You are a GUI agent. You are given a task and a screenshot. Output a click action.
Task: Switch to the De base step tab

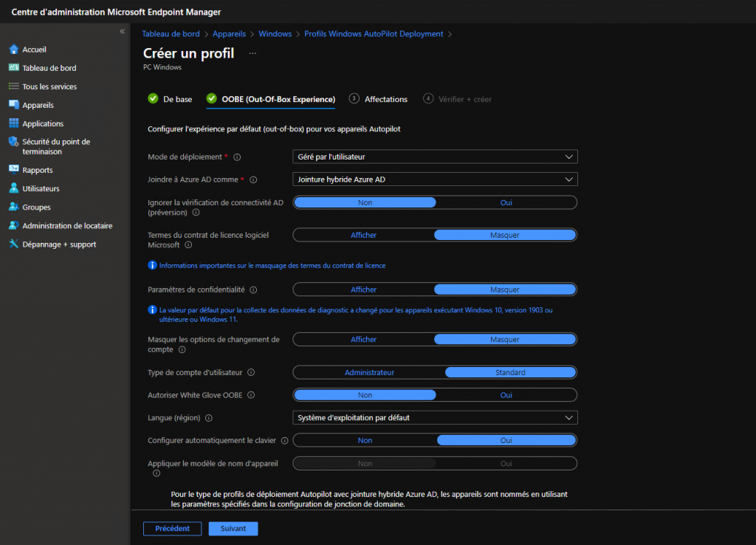[170, 99]
